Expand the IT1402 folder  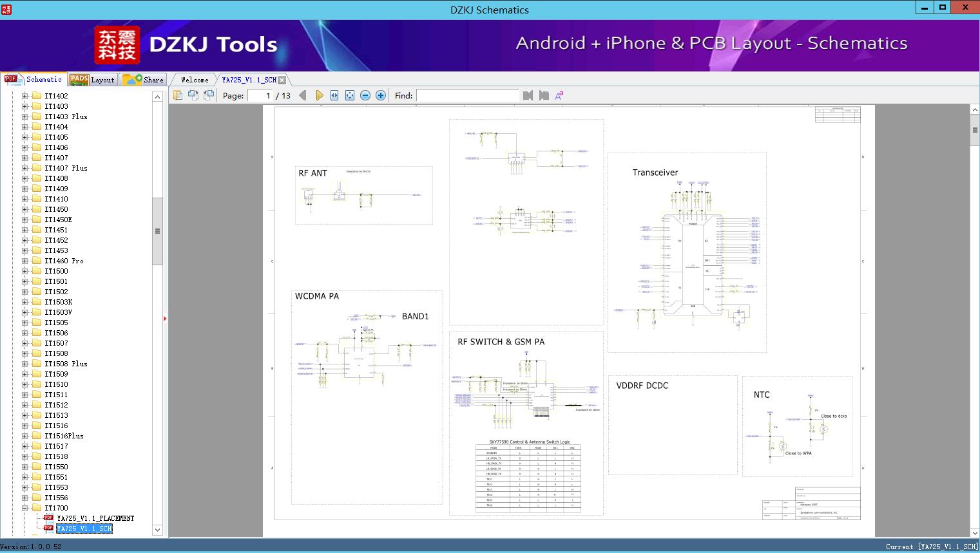click(24, 96)
